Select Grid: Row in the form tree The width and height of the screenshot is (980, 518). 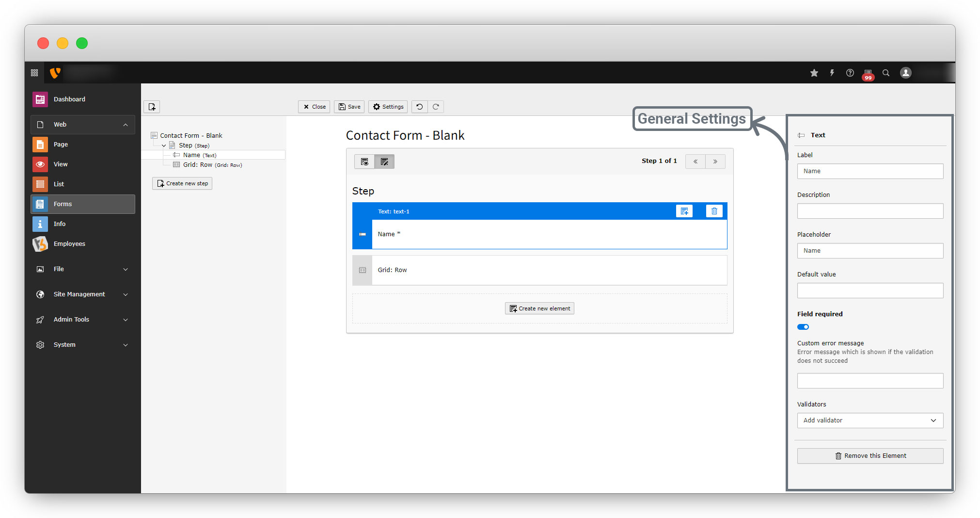[x=198, y=165]
